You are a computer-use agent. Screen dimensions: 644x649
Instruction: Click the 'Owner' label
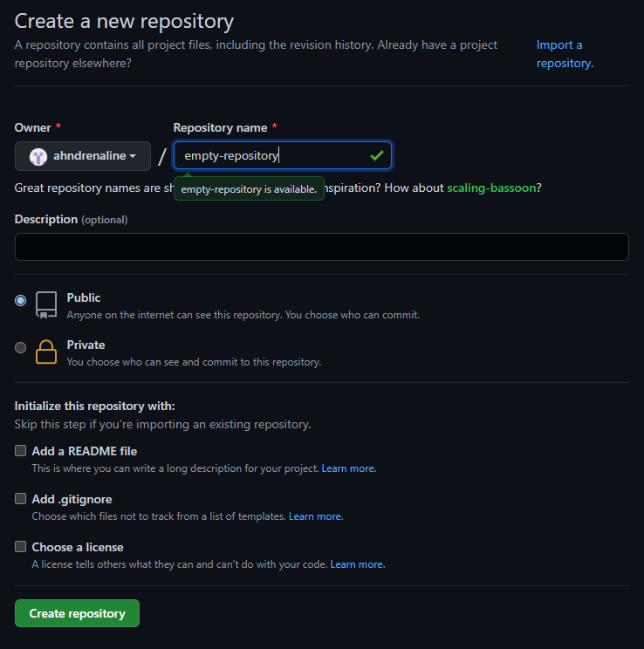tap(32, 128)
